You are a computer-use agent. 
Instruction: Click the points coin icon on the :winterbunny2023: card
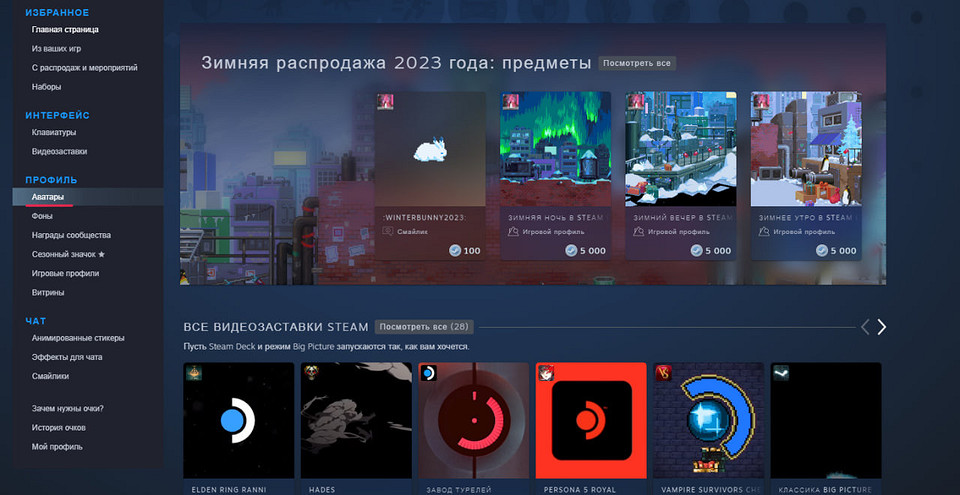(455, 251)
